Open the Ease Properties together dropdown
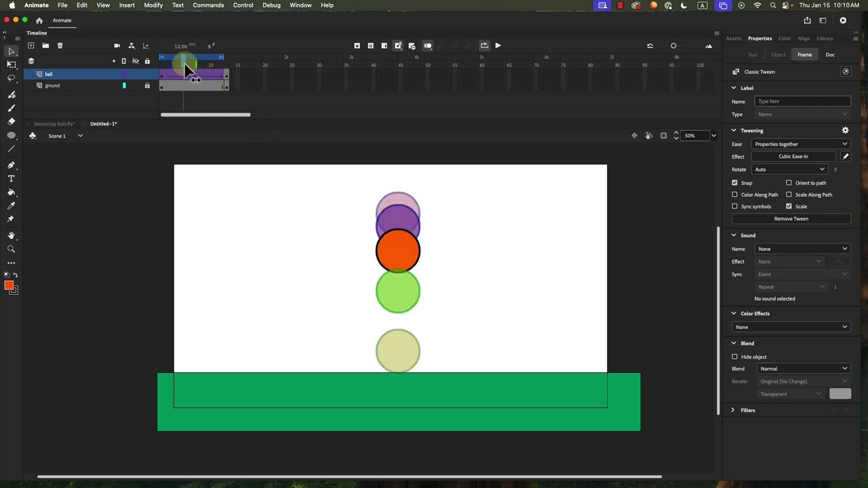The image size is (868, 488). [801, 144]
